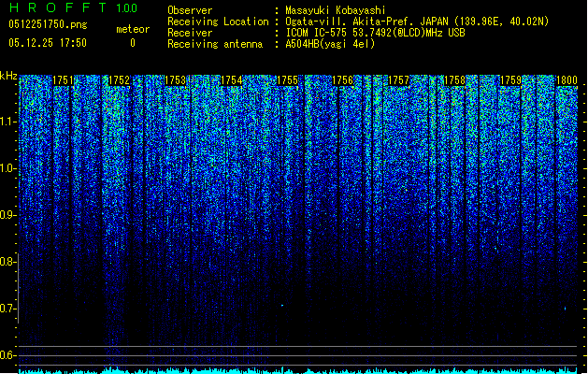Click the cyan signal-level graph along the bottom
Viewport: 588px width, 374px height.
pos(298,370)
